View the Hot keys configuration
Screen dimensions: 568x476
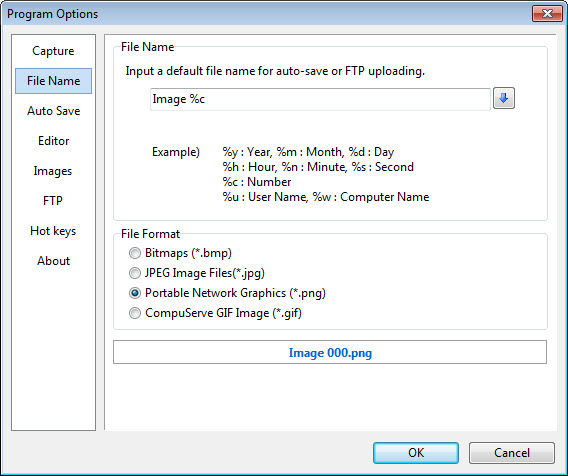pos(53,231)
